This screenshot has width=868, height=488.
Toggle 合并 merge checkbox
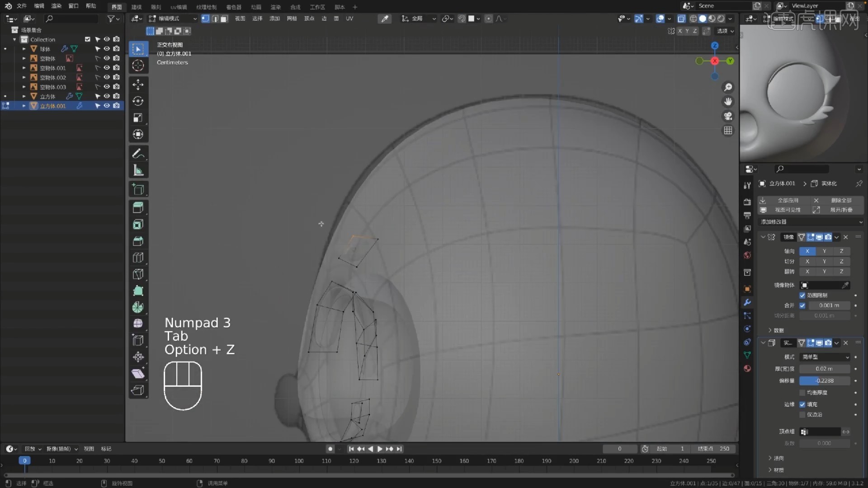click(802, 305)
